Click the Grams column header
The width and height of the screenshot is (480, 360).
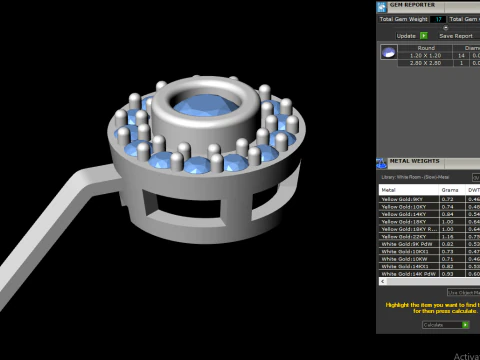[x=452, y=190]
